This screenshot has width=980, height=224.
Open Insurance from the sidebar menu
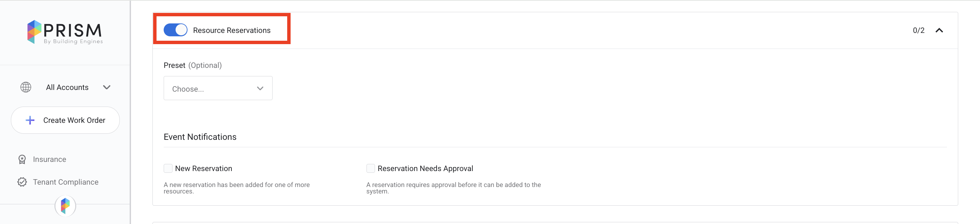(49, 160)
